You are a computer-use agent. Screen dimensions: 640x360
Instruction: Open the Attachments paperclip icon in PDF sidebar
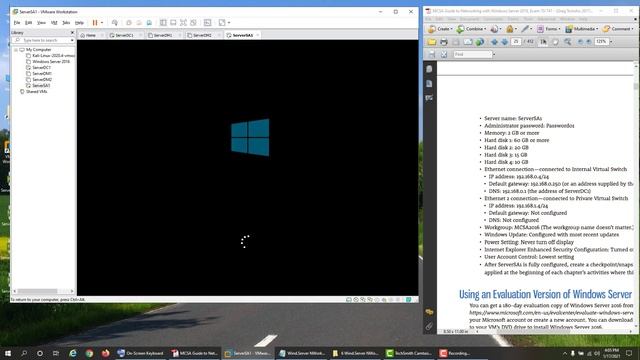(x=429, y=327)
